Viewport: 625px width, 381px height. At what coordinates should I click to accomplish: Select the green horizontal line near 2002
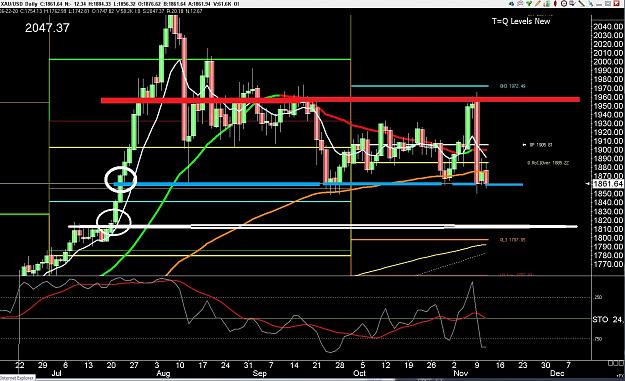199,59
